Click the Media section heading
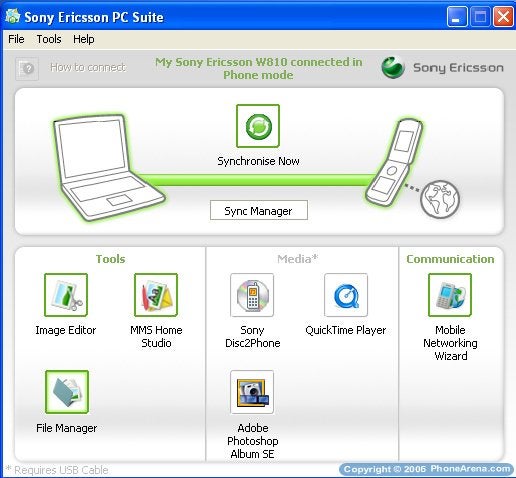Viewport: 516px width, 478px height. point(298,259)
